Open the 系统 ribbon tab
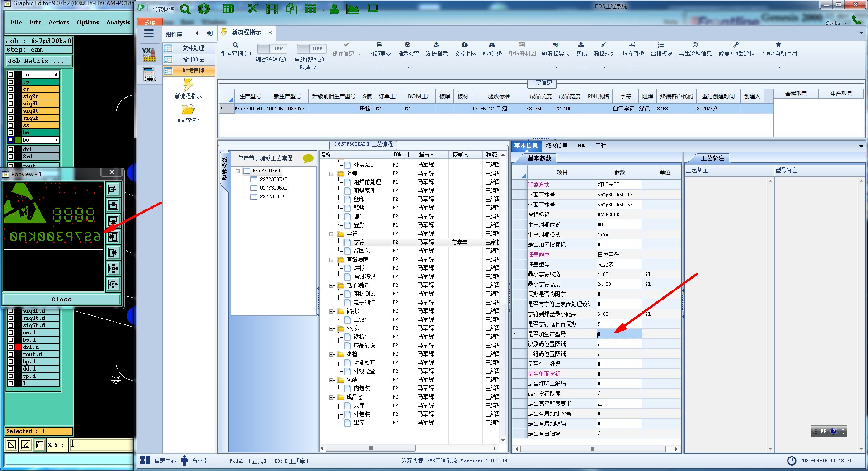Viewport: 868px width, 471px height. 150,22
